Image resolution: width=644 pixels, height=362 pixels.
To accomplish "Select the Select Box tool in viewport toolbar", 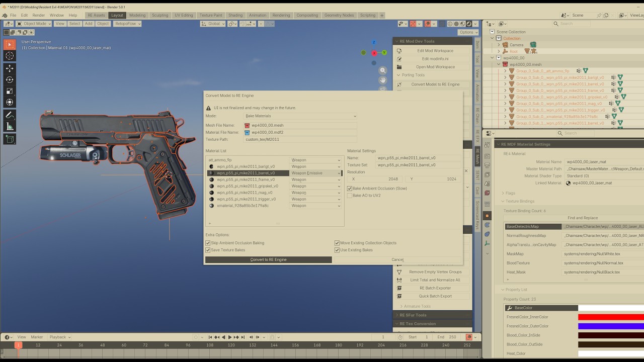I will pyautogui.click(x=10, y=44).
